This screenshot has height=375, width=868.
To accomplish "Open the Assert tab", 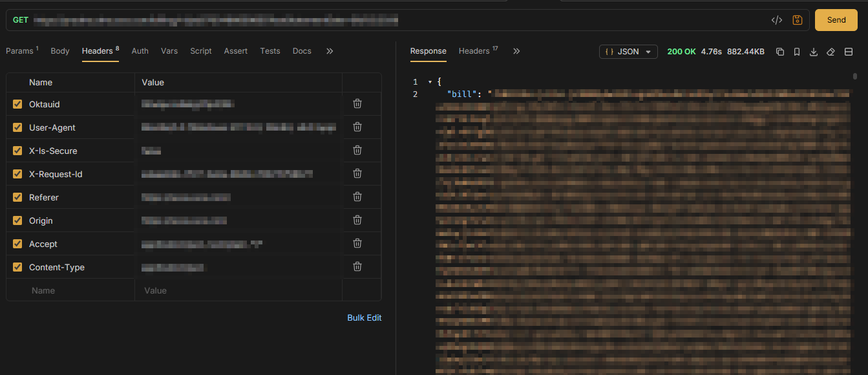I will coord(236,51).
